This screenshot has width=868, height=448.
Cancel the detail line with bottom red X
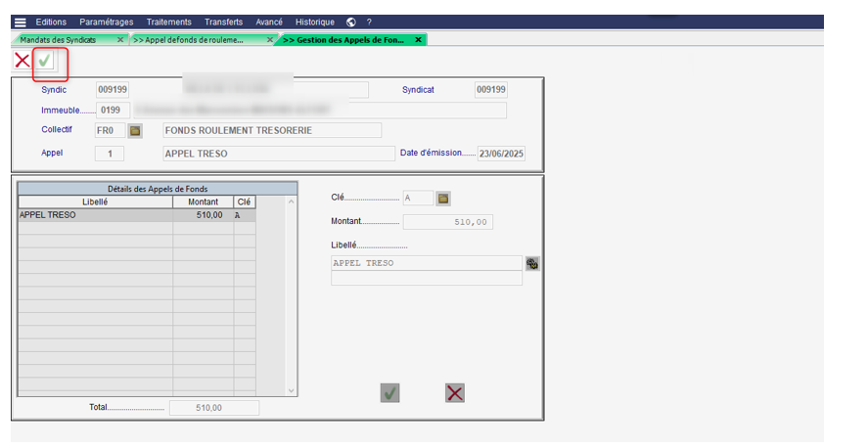454,392
